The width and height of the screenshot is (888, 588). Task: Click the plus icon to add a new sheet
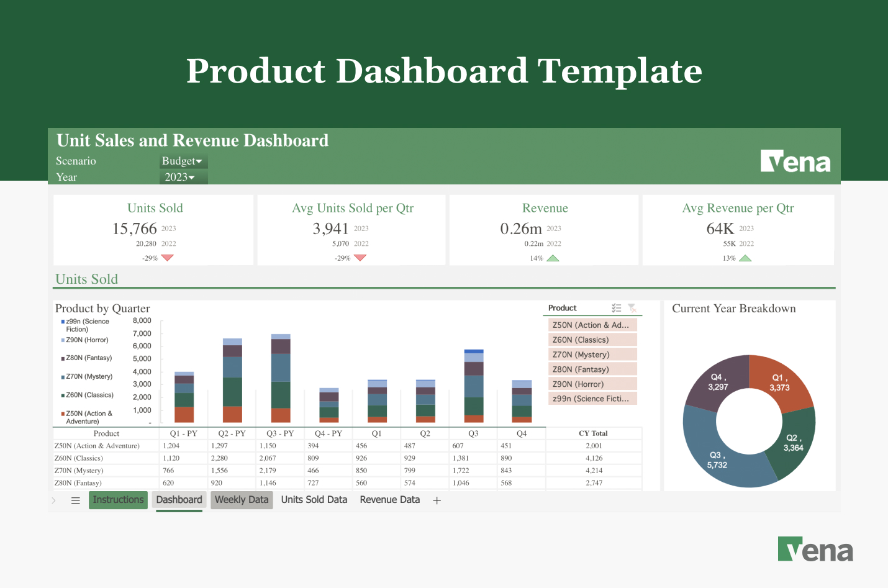[437, 500]
